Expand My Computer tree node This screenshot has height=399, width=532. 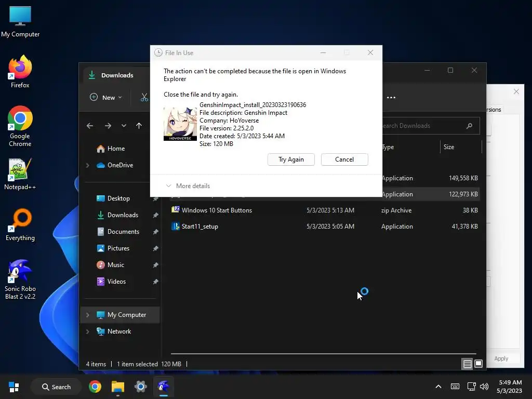(87, 315)
